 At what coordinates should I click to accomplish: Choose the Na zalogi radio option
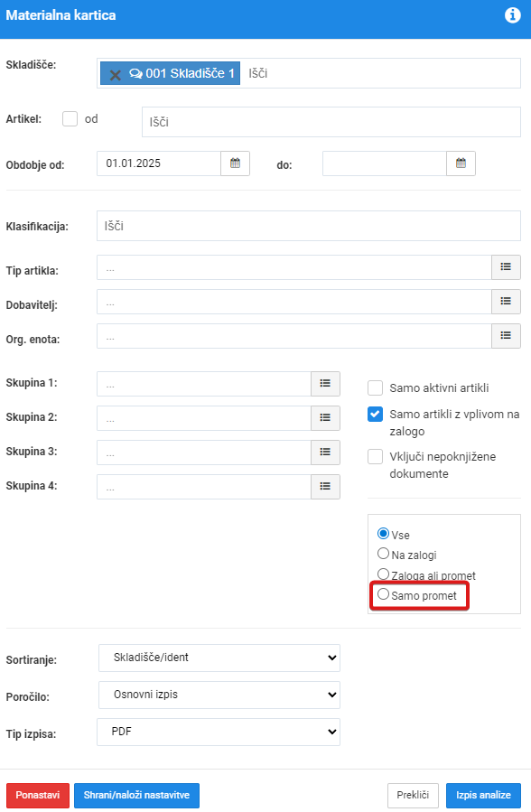click(383, 554)
